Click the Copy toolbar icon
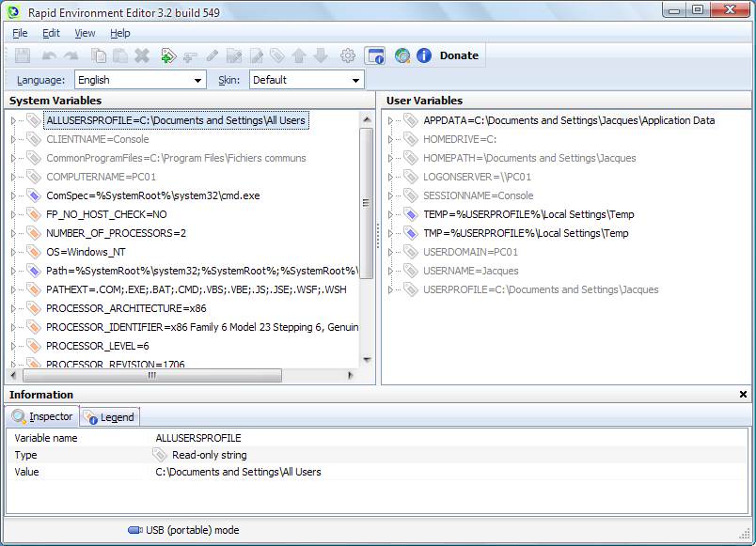The height and width of the screenshot is (546, 756). pos(99,55)
